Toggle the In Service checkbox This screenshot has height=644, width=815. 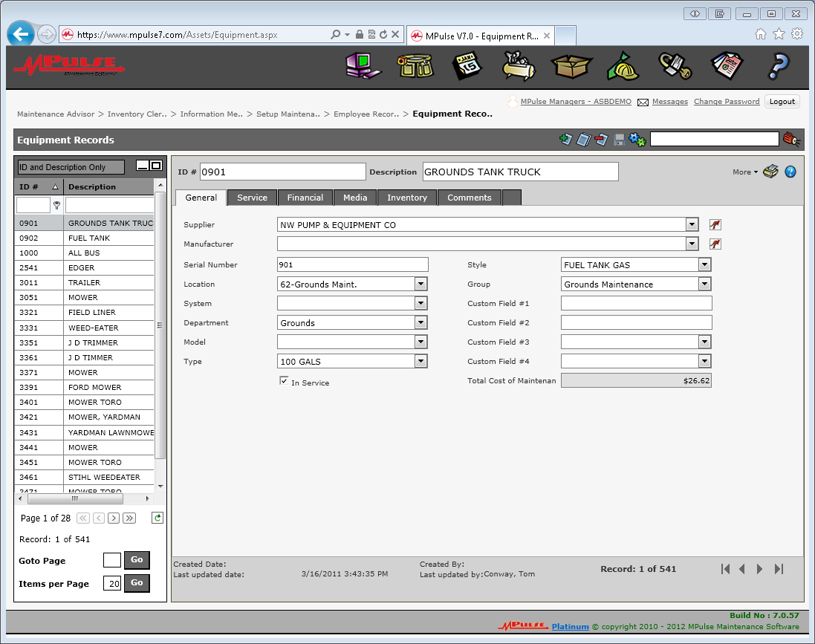pyautogui.click(x=283, y=380)
